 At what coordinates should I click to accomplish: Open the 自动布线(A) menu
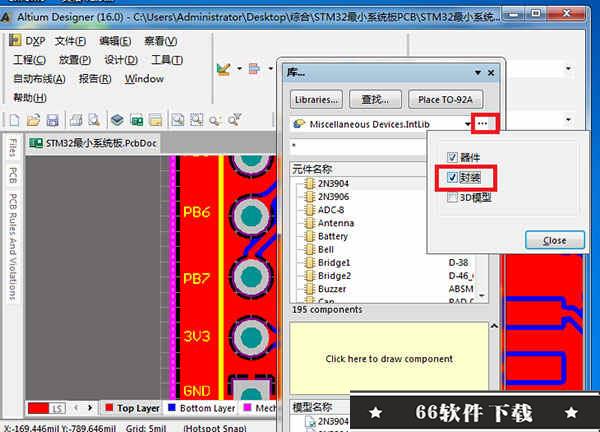(39, 79)
